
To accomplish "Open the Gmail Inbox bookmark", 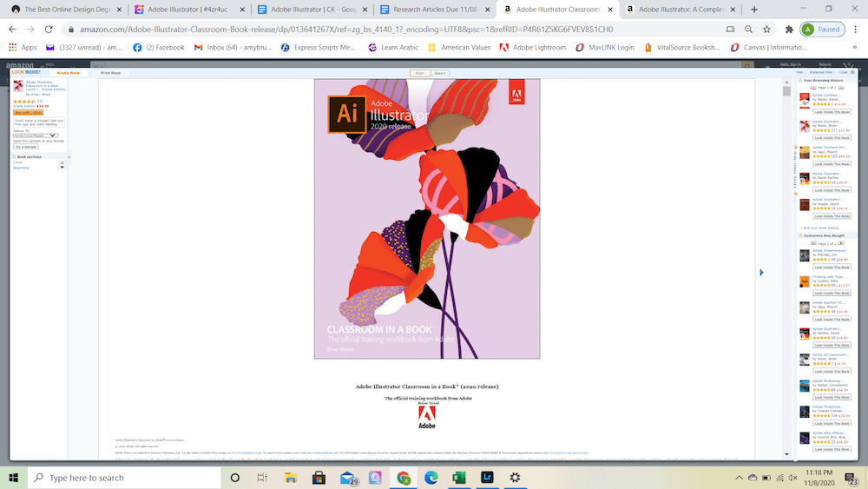I will point(233,48).
